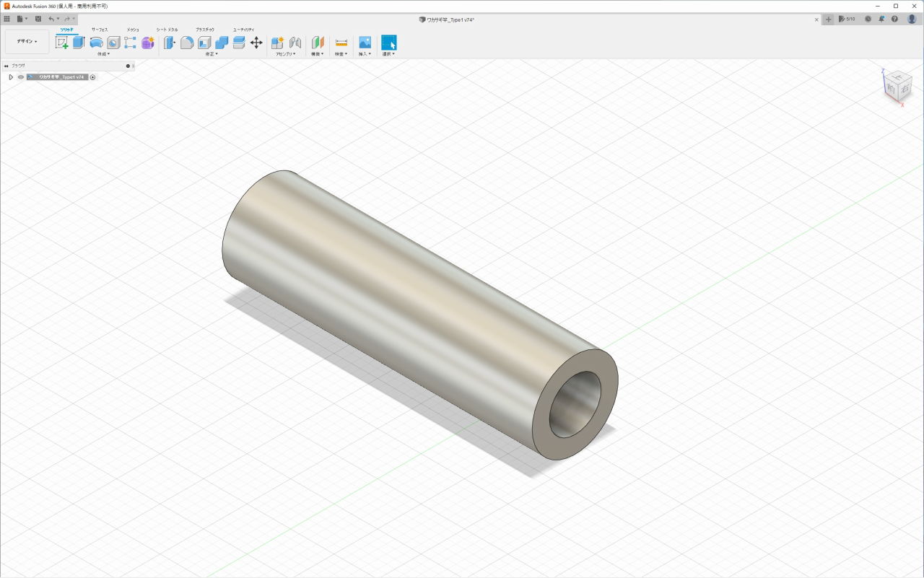Screen dimensions: 924x578
Task: Select the tube's inner hole face
Action: pos(575,406)
